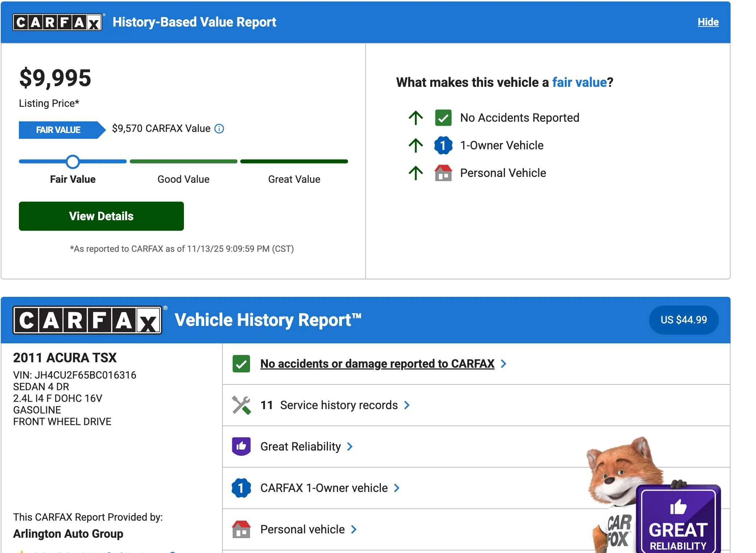
Task: Click the purple thumbs-up Great Reliability icon
Action: point(241,447)
